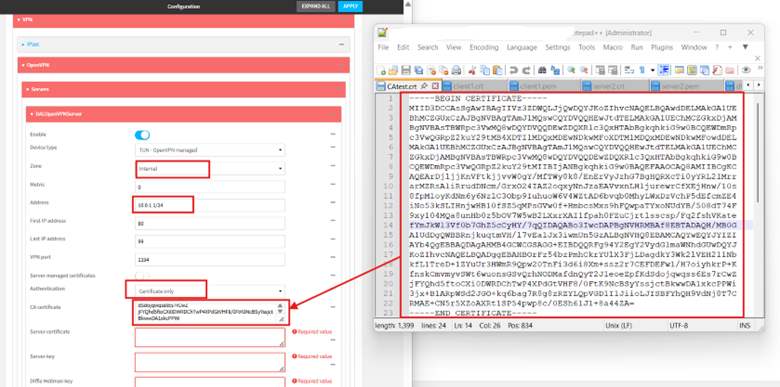Open the Zone dropdown showing Internal
Screen dimensions: 780x387
coord(209,169)
